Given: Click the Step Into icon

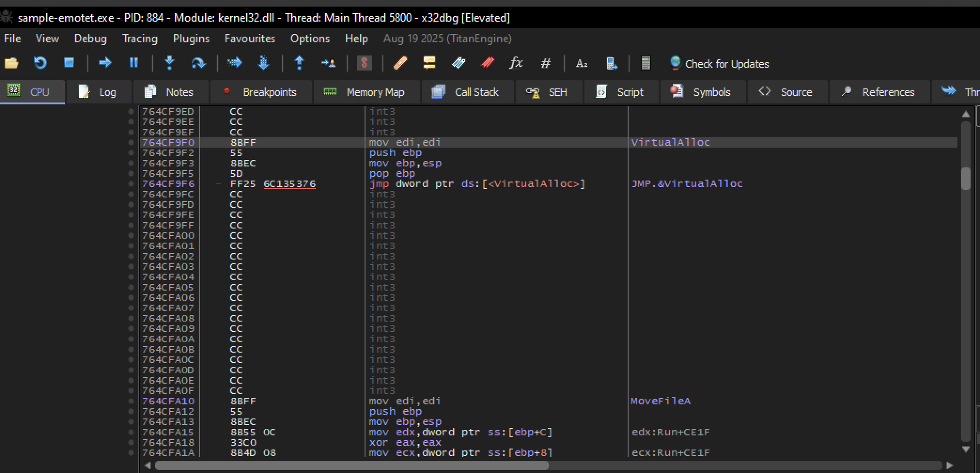Looking at the screenshot, I should click(x=170, y=63).
